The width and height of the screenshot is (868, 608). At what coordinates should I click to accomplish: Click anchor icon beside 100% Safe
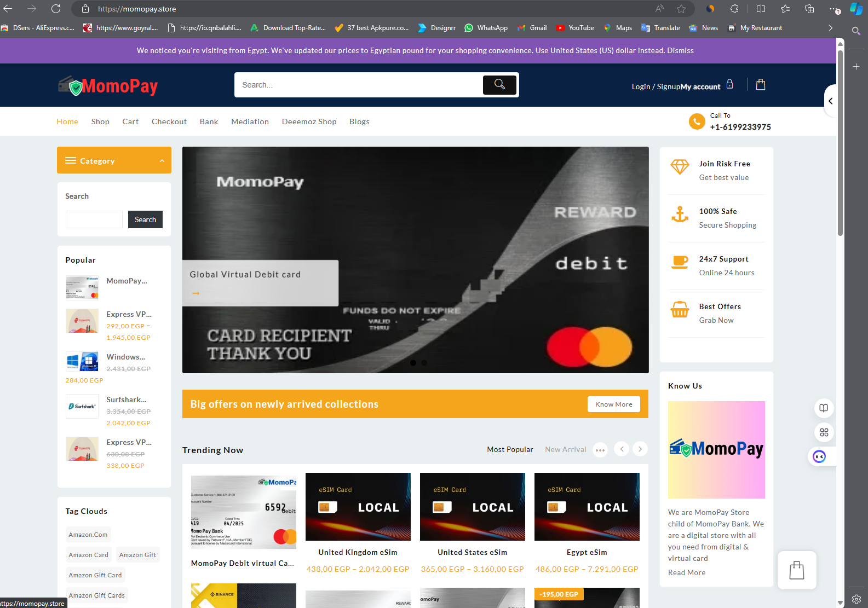pos(680,215)
